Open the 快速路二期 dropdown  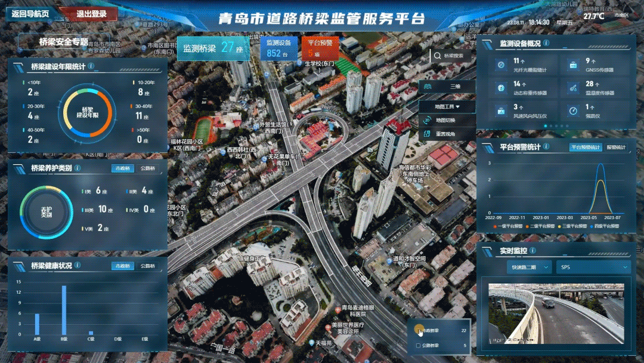[528, 267]
